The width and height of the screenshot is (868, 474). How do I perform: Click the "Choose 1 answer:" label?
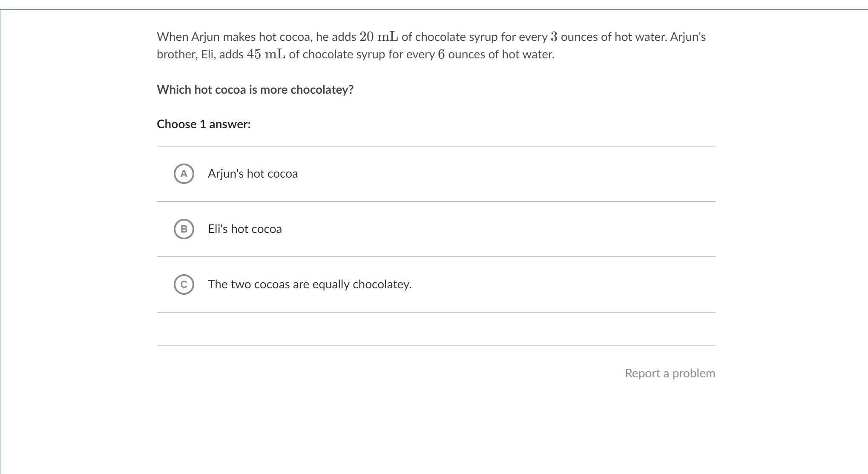[204, 124]
